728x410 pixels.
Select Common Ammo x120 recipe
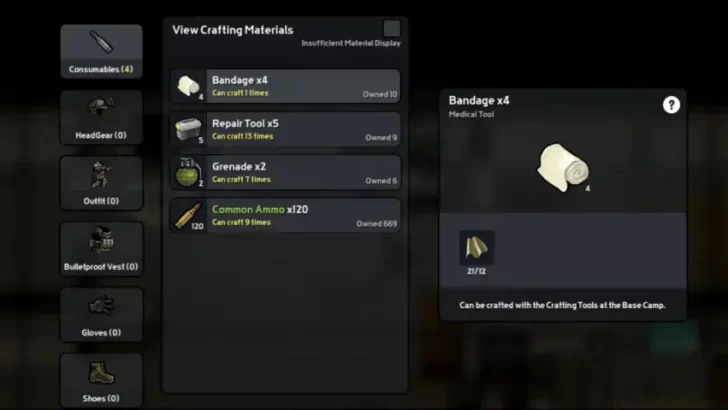pos(285,216)
